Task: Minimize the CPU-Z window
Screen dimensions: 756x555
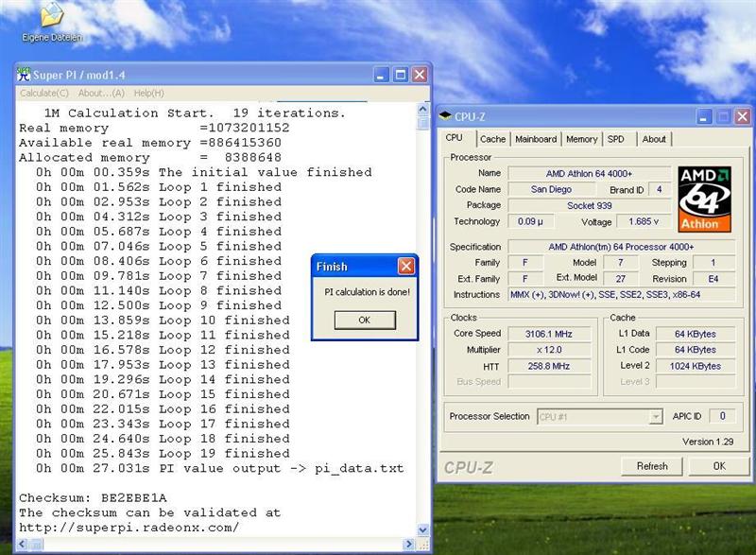Action: tap(703, 116)
